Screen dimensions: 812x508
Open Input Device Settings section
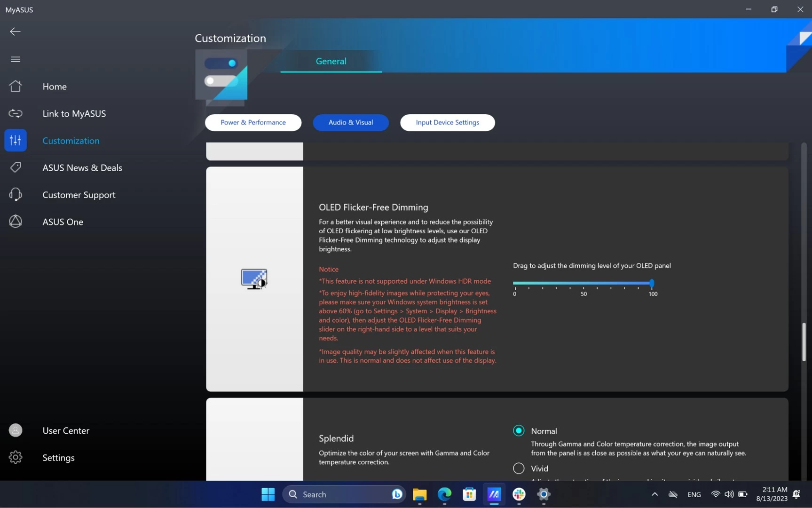tap(448, 122)
